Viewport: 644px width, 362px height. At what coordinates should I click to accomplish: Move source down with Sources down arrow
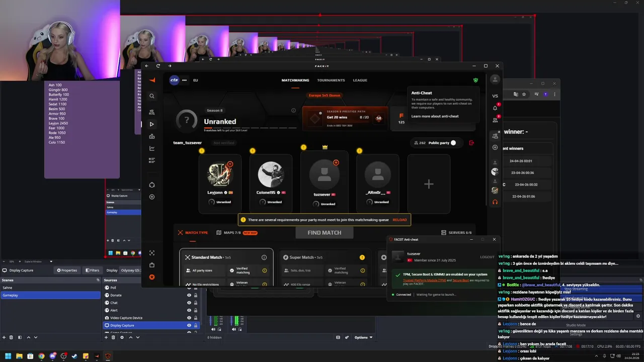pyautogui.click(x=137, y=337)
